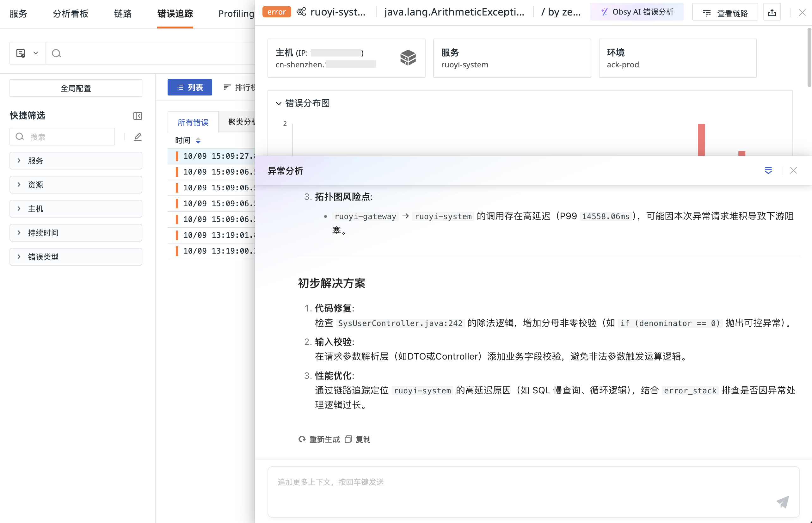812x523 pixels.
Task: Click the drawer vertical scrollbar
Action: [x=809, y=58]
